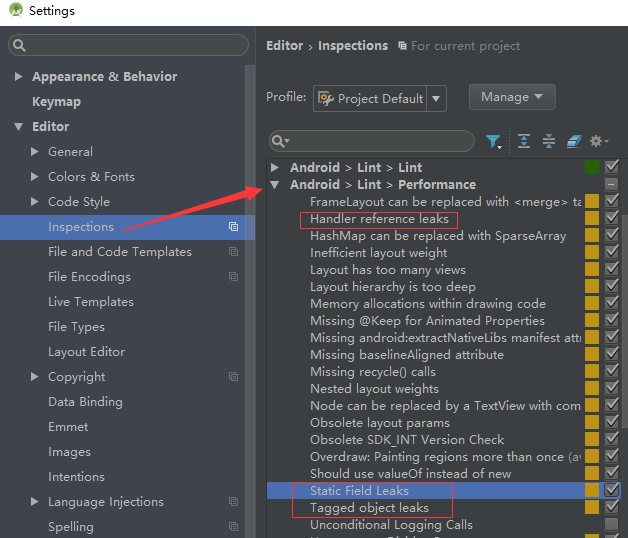The height and width of the screenshot is (538, 628).
Task: Click the copy icon beside Inspections item
Action: click(x=233, y=227)
